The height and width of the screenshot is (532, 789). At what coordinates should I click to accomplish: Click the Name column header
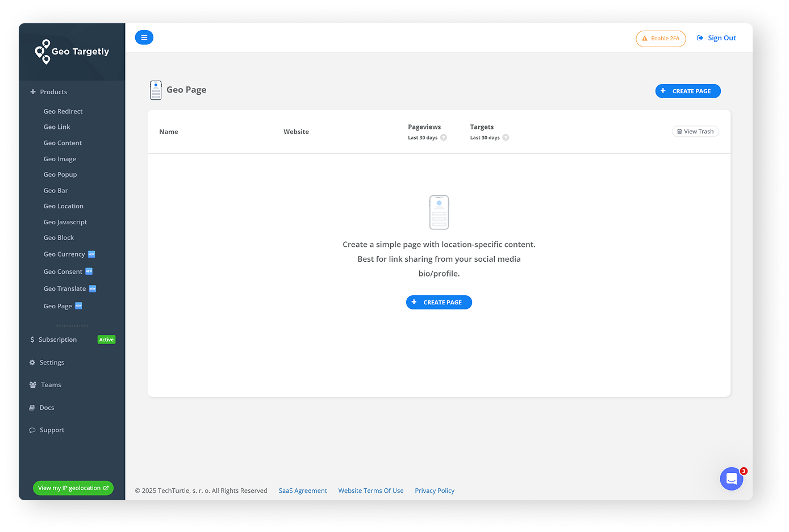169,132
